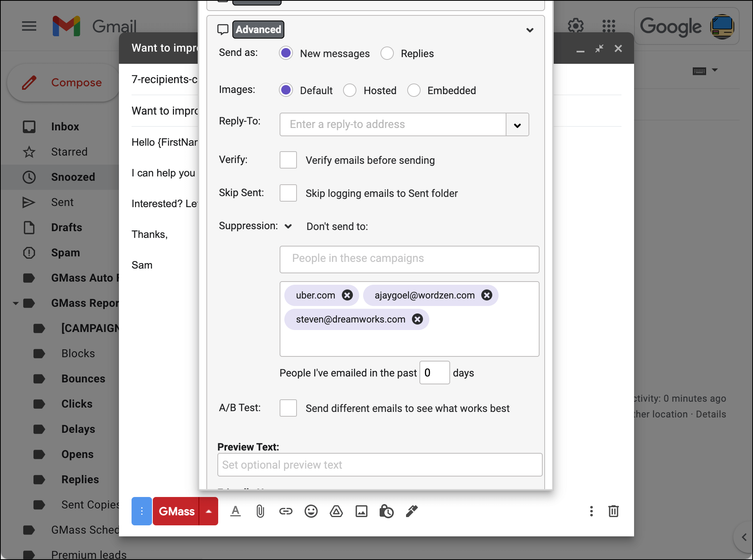This screenshot has height=560, width=753.
Task: Click the Drafts page icon in sidebar
Action: tap(29, 227)
